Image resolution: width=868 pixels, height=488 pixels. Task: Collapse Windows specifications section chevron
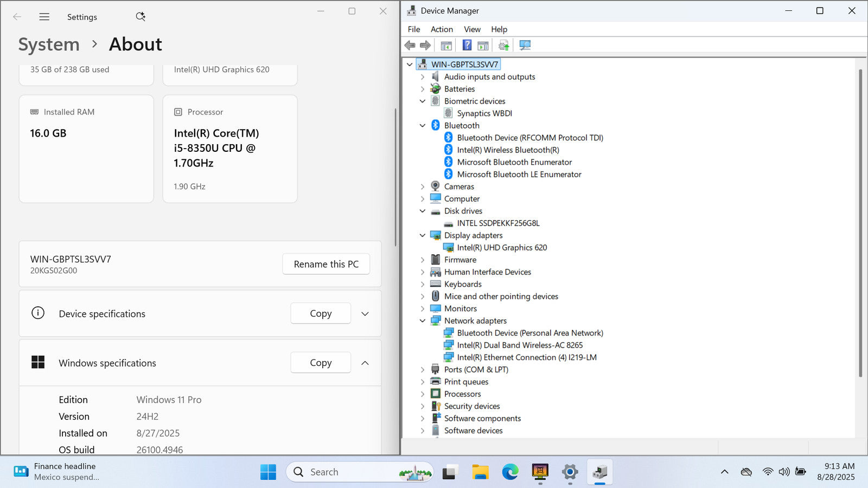click(365, 363)
